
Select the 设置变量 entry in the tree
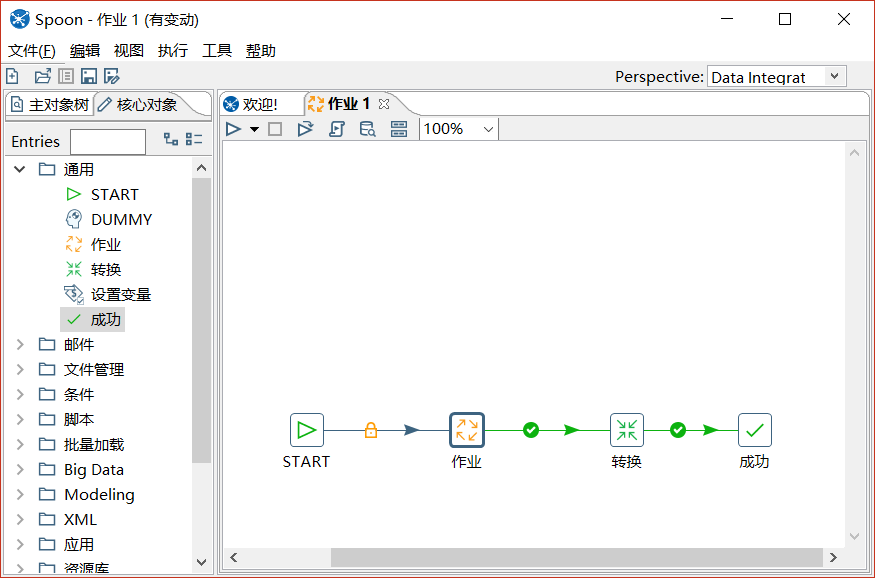(x=108, y=295)
